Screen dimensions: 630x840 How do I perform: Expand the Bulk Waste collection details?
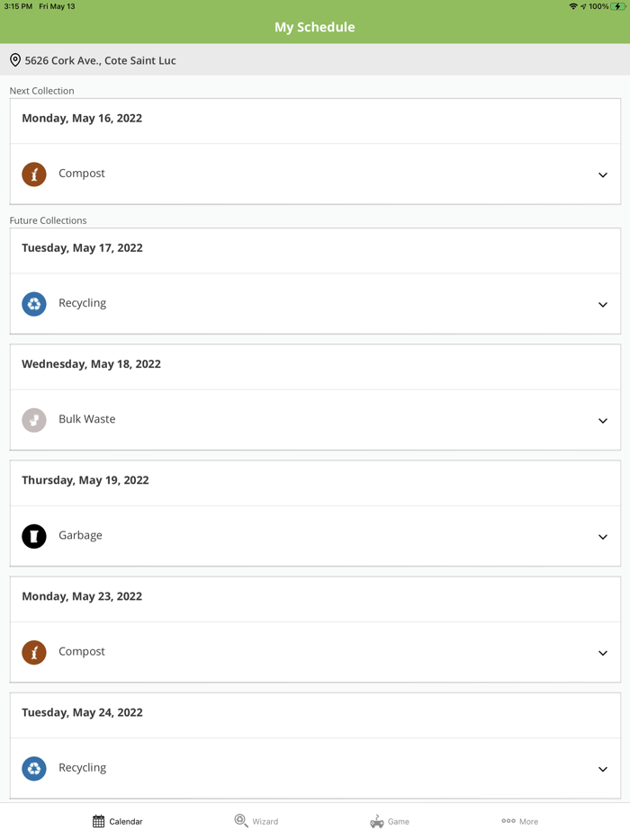pyautogui.click(x=603, y=421)
